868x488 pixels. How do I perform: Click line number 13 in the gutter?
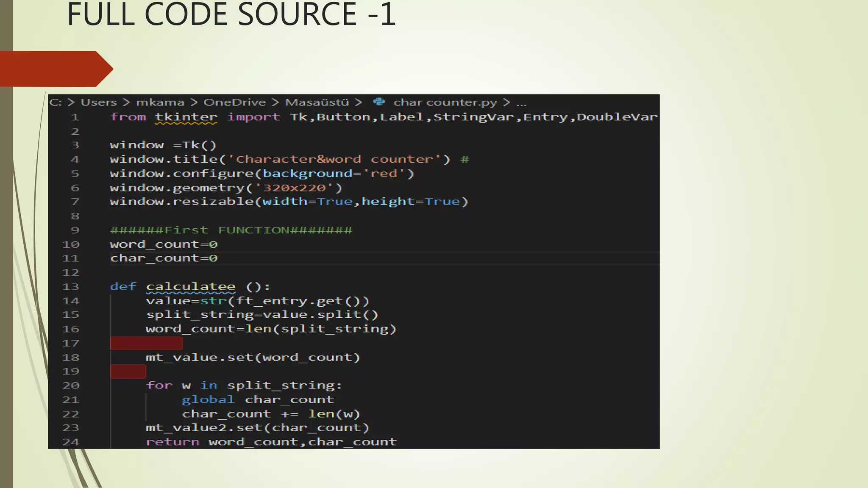point(70,287)
